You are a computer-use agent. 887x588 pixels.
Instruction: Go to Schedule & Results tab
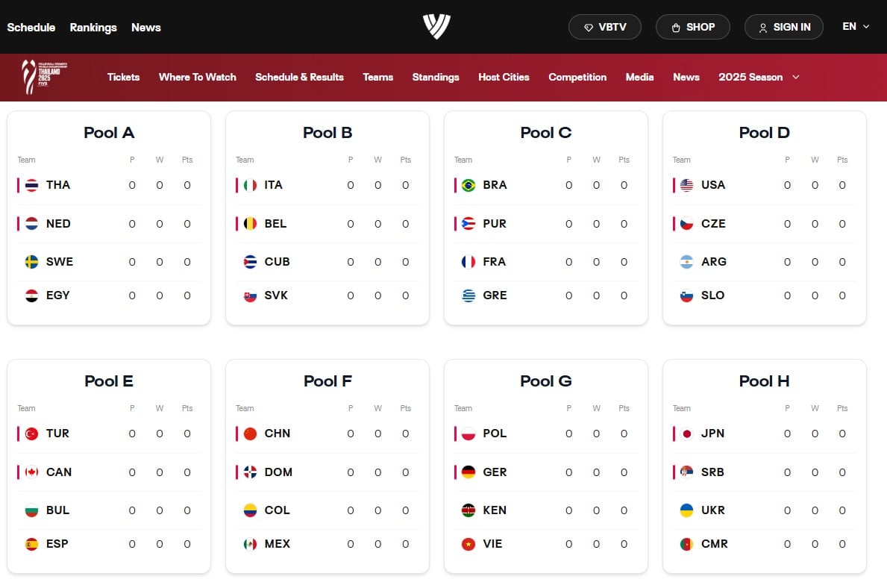(299, 77)
